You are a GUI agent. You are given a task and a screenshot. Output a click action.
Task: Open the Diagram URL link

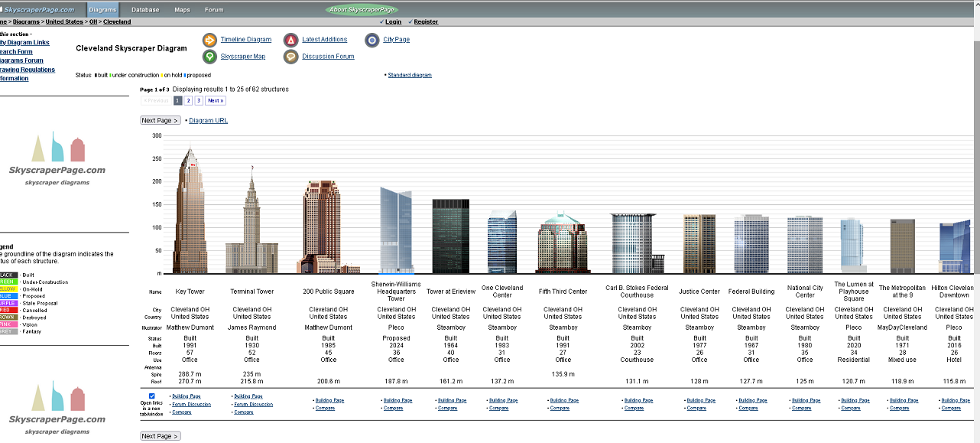(x=208, y=120)
